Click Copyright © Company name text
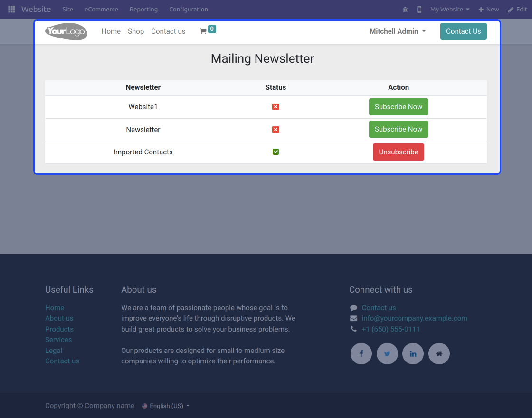The width and height of the screenshot is (532, 418). (x=90, y=406)
